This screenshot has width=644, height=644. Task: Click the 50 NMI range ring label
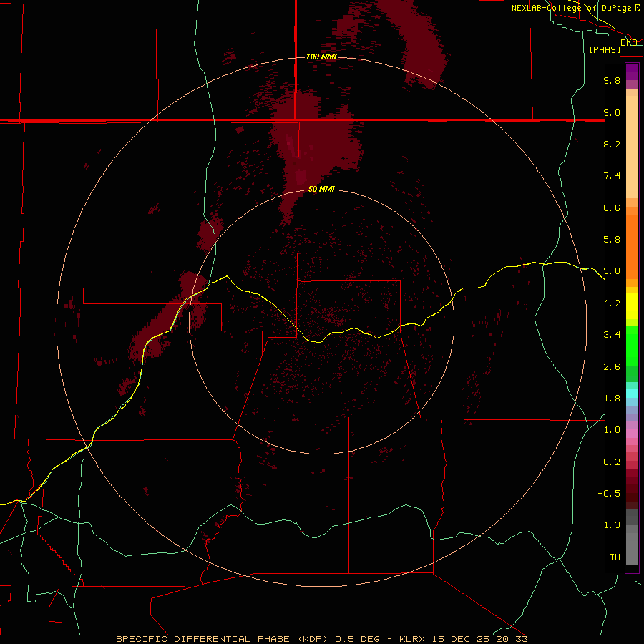(321, 189)
